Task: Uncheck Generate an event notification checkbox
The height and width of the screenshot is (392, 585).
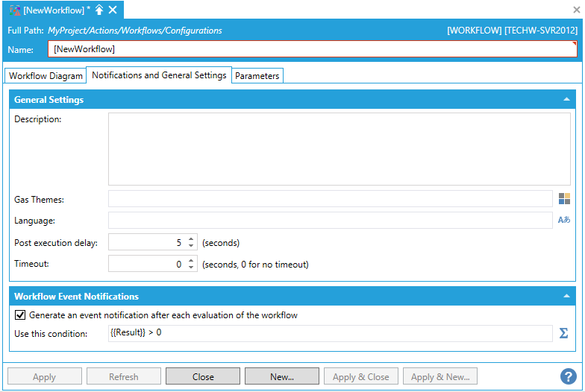Action: click(20, 315)
